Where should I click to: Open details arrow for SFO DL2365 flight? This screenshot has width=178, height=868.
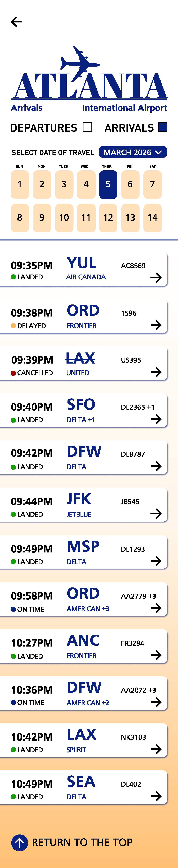coord(156,419)
